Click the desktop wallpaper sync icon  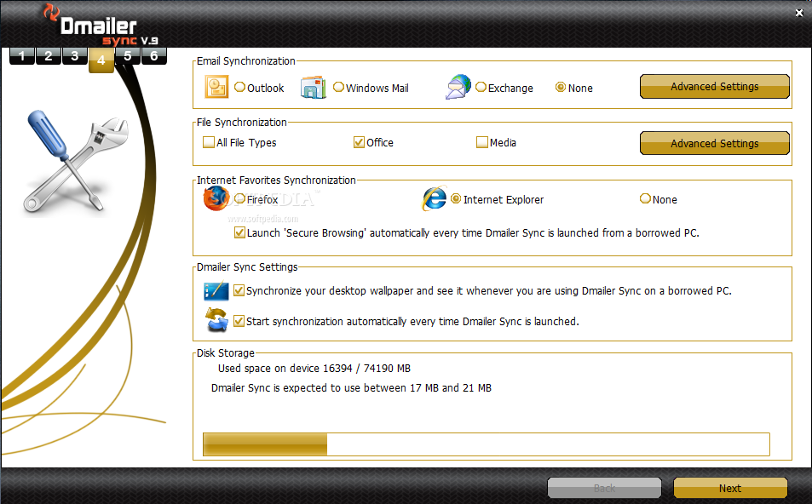click(216, 291)
